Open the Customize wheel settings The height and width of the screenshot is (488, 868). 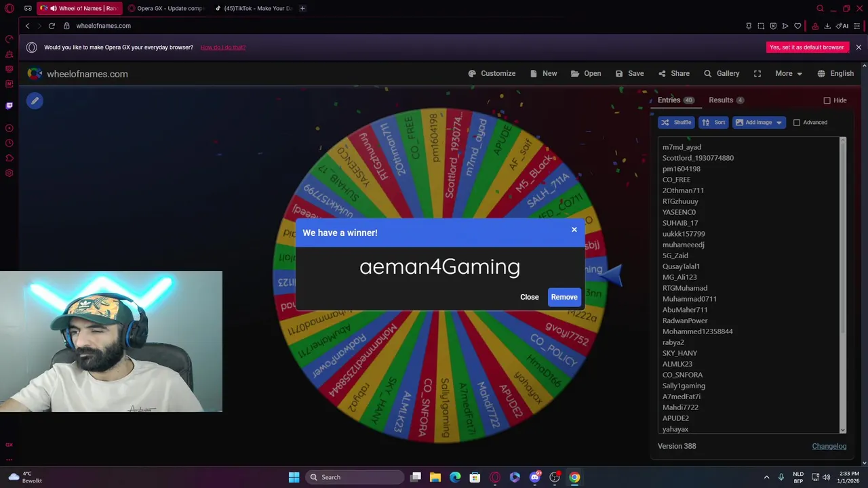(492, 73)
